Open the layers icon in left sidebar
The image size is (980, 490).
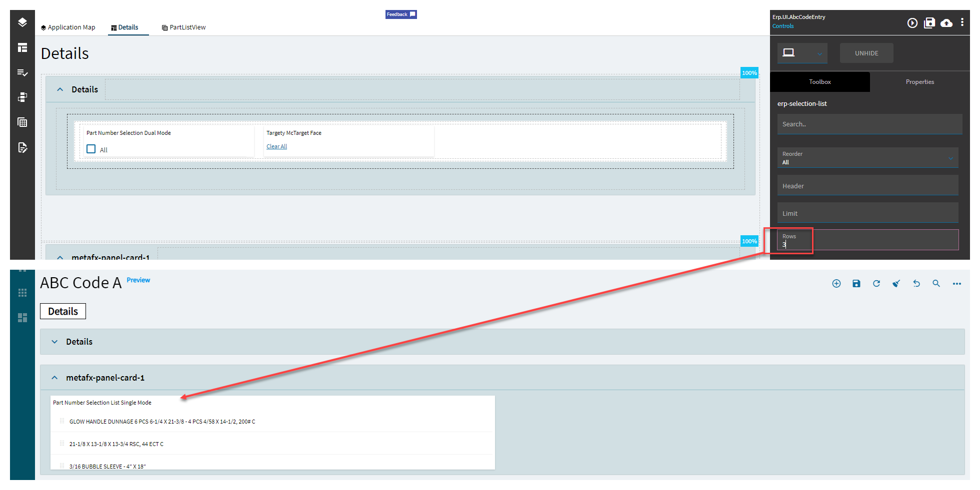22,22
